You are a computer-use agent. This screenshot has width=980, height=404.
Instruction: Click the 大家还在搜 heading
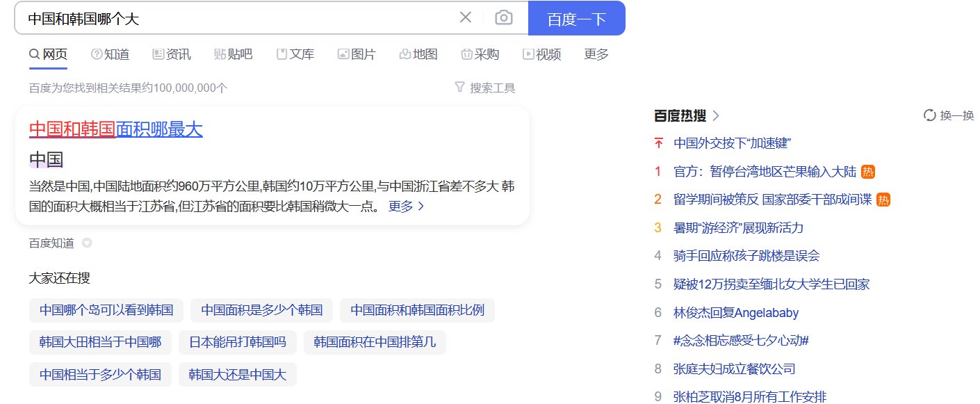pyautogui.click(x=60, y=278)
